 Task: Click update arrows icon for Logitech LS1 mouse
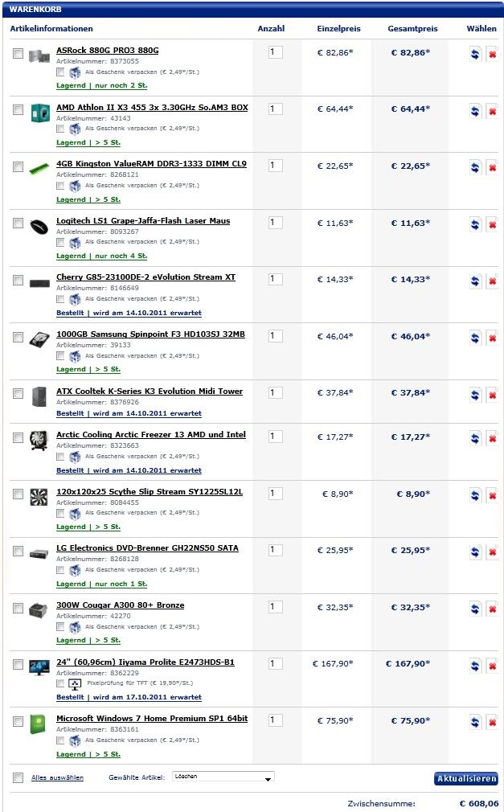pyautogui.click(x=475, y=225)
